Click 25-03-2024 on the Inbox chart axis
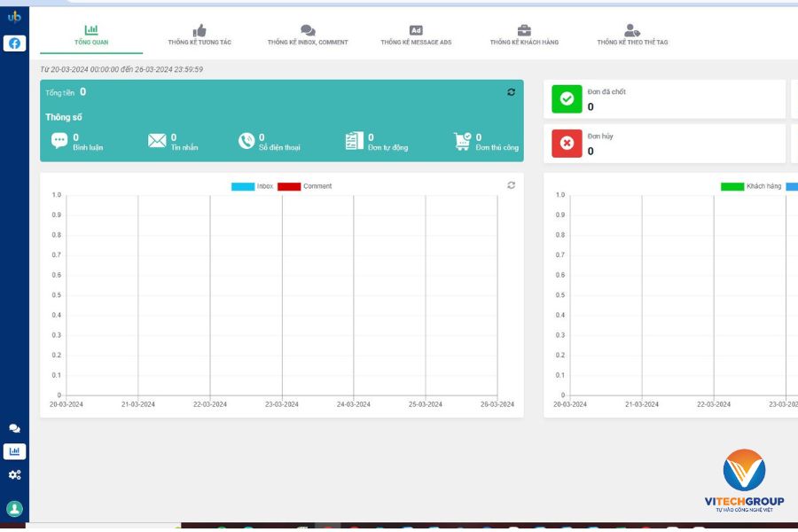 [426, 404]
